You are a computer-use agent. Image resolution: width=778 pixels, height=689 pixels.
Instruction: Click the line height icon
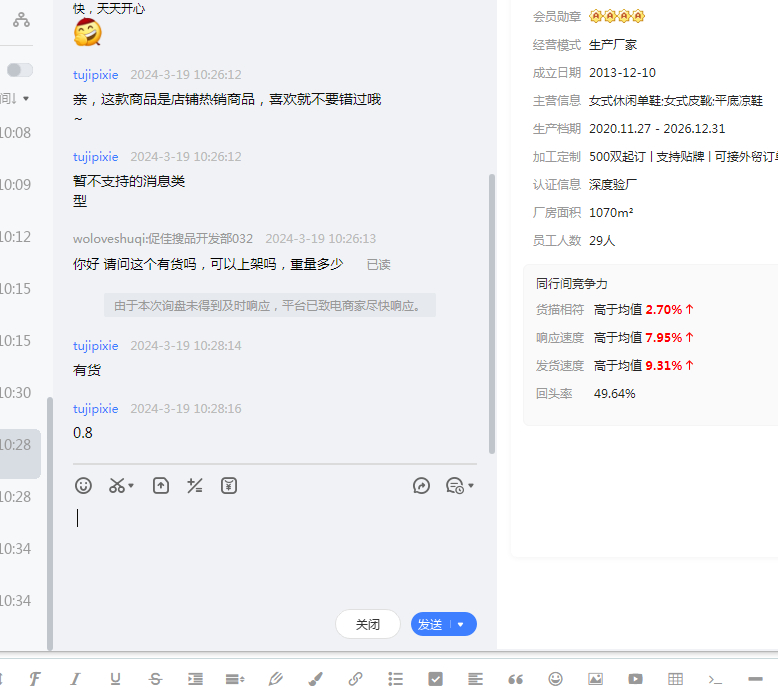coord(235,679)
